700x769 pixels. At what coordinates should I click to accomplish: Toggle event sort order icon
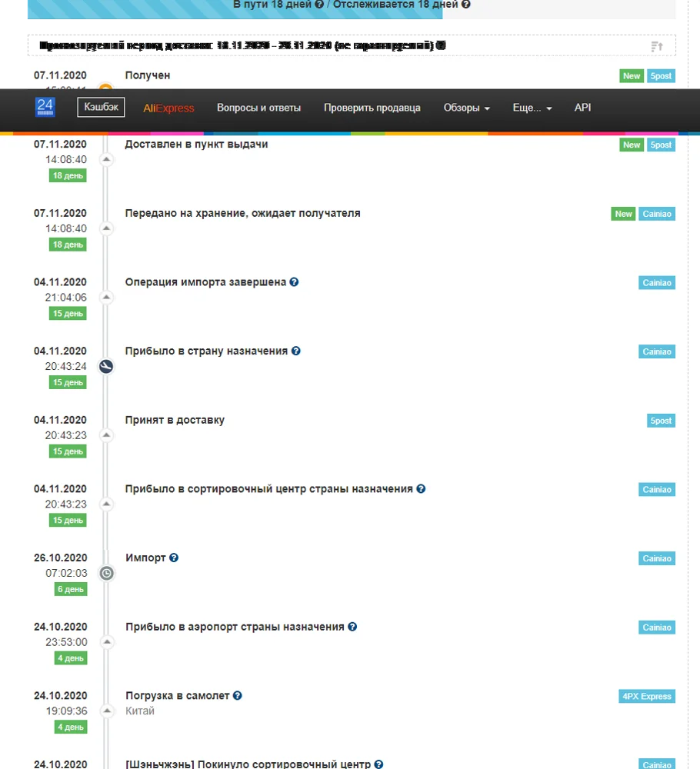657,47
